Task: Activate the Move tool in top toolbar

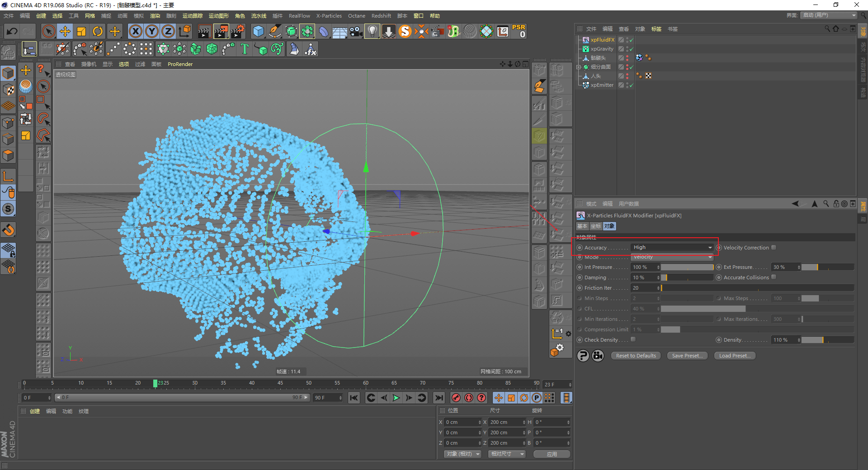Action: (65, 31)
